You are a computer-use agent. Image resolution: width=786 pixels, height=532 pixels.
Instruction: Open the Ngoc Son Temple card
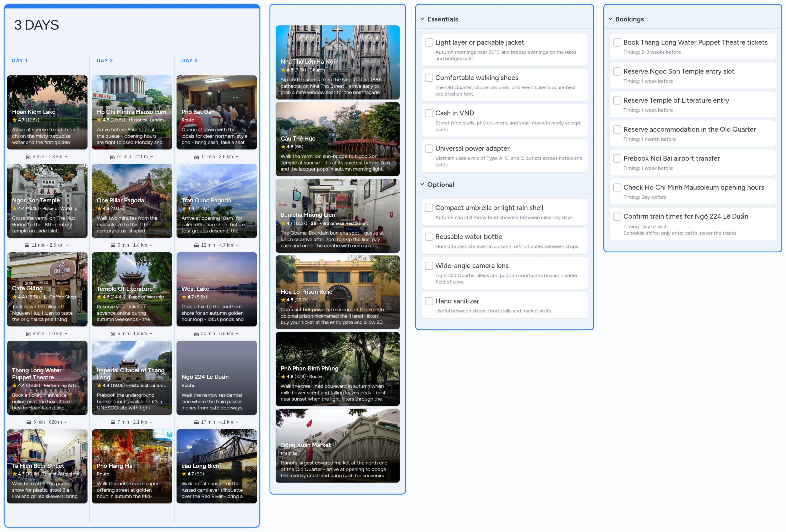47,201
